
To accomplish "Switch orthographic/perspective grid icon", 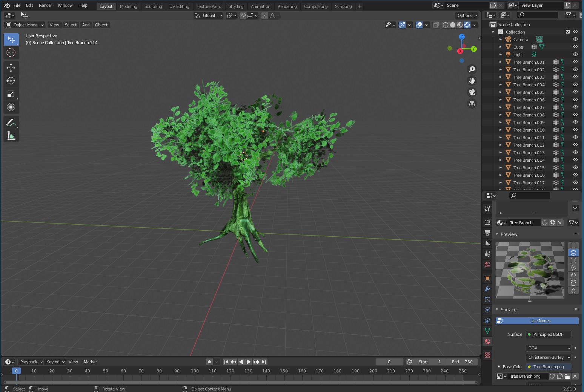I will click(472, 104).
